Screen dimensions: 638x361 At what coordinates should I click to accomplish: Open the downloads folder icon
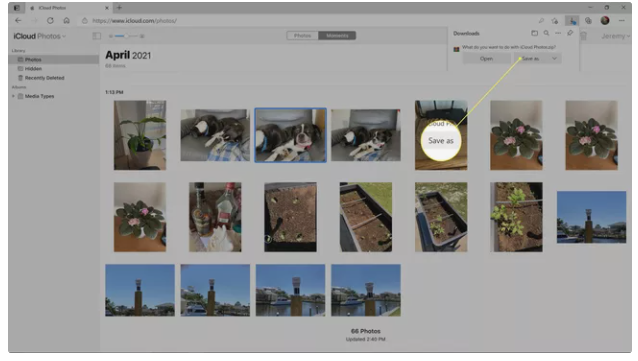coord(535,33)
